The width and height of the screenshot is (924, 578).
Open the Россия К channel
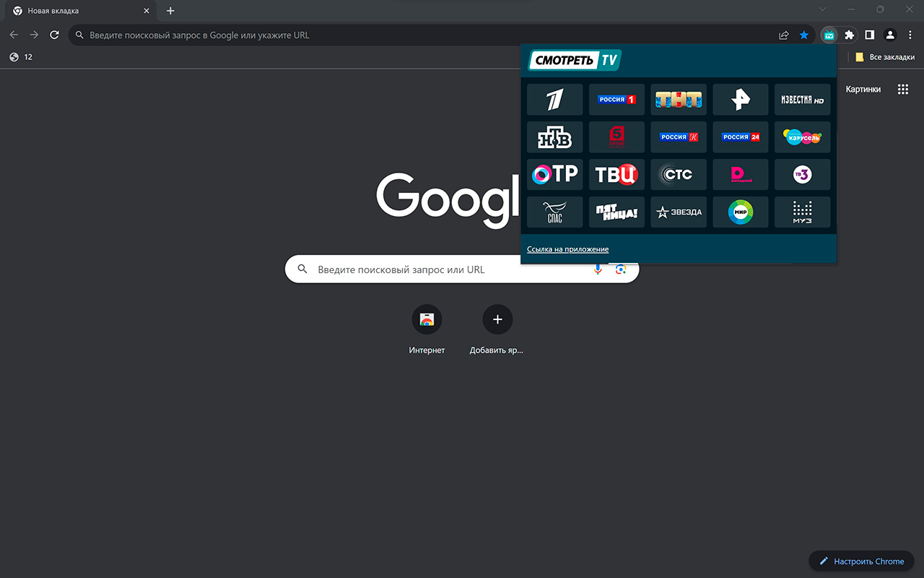pyautogui.click(x=679, y=137)
